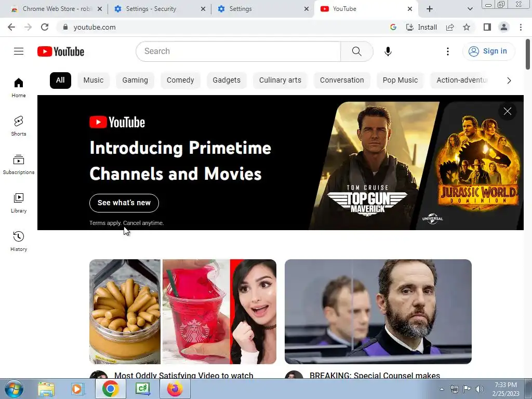The height and width of the screenshot is (399, 532).
Task: Filter by Culinary arts chip
Action: coord(280,81)
